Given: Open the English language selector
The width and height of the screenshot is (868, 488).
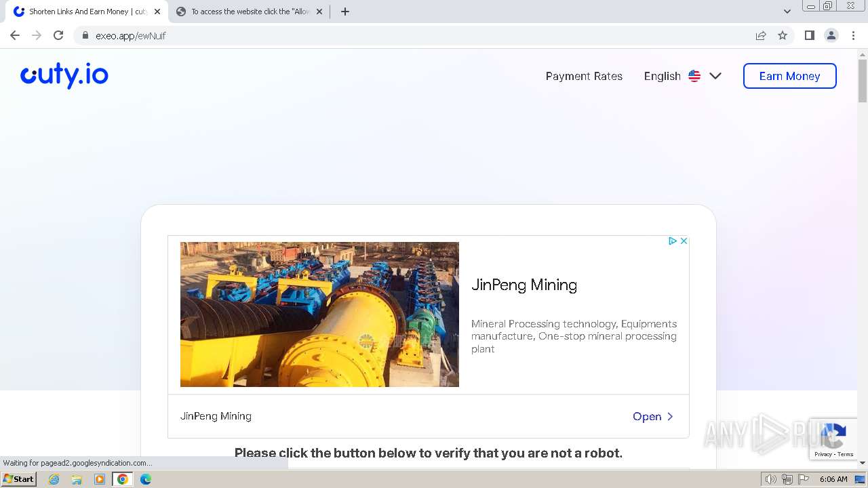Looking at the screenshot, I should pos(682,76).
